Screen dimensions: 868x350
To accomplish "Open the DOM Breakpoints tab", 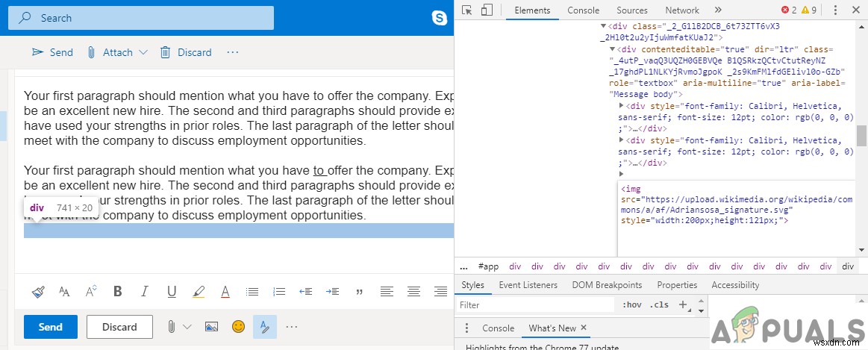I will (x=608, y=285).
